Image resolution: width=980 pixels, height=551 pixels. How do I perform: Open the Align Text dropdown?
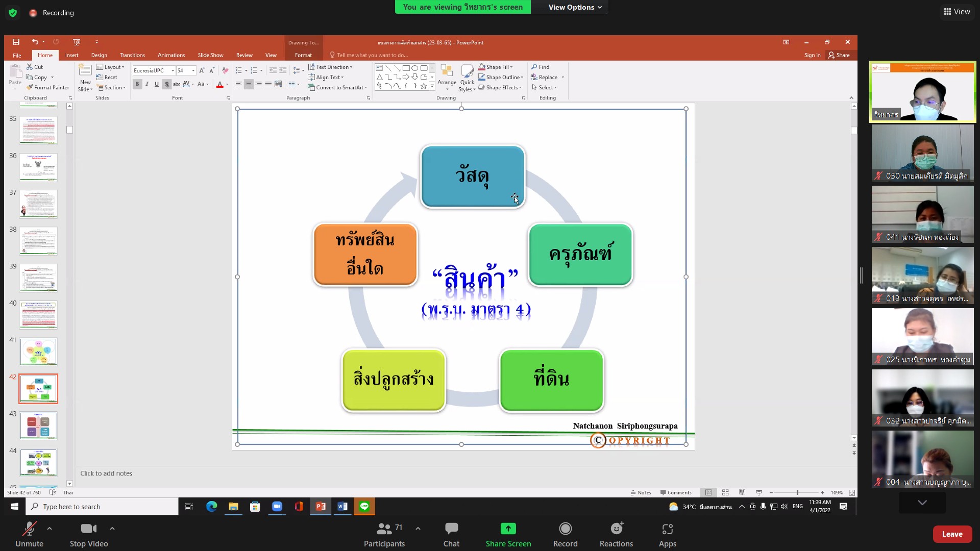pyautogui.click(x=326, y=77)
